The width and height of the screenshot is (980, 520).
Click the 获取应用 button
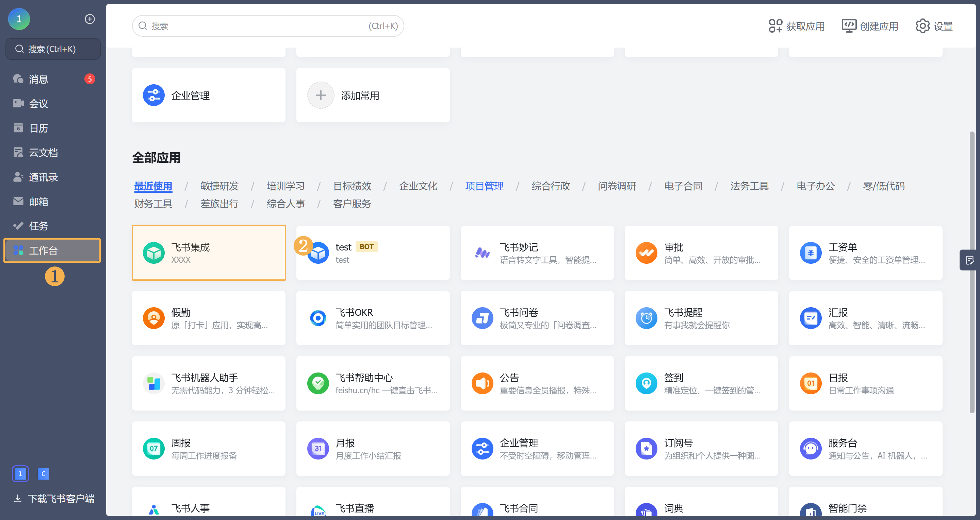796,26
